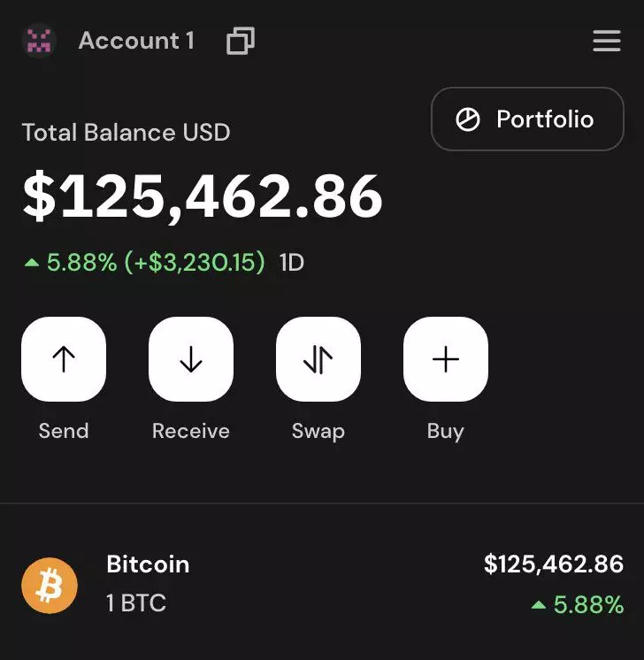Tap the Receive down-arrow icon

(x=191, y=359)
